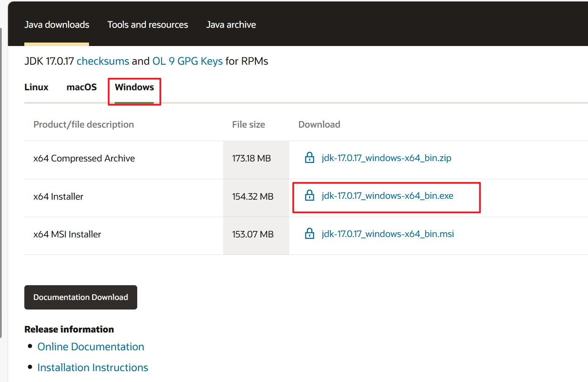The image size is (588, 382).
Task: Open the Installation Instructions link
Action: (x=93, y=368)
